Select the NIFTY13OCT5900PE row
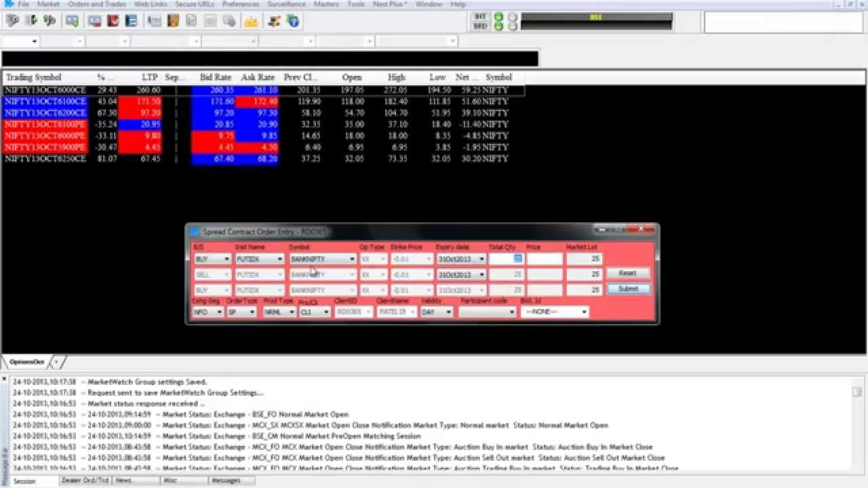 264,147
